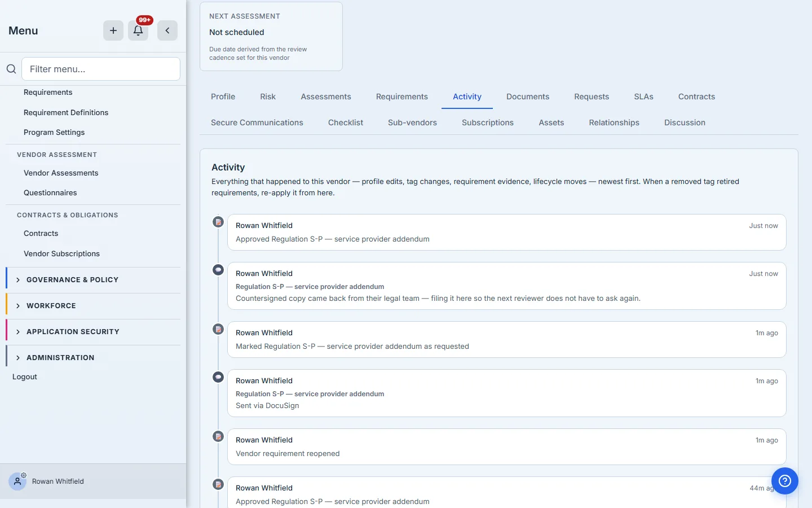Click the Sent via DocuSign text

pyautogui.click(x=267, y=406)
